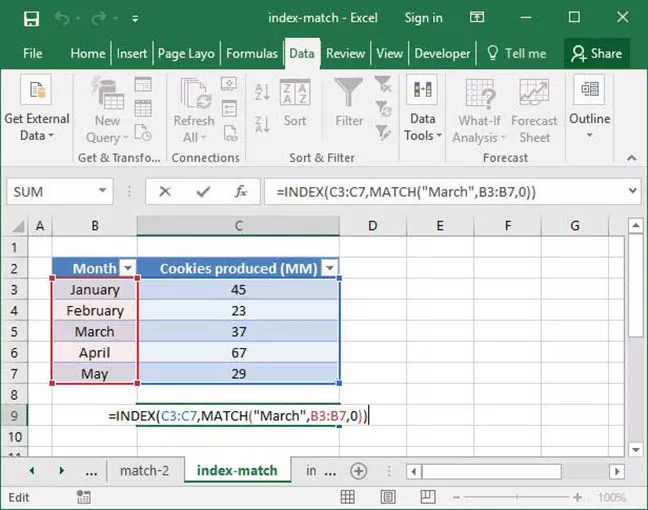Open the Formulas ribbon tab
This screenshot has width=648, height=510.
252,53
